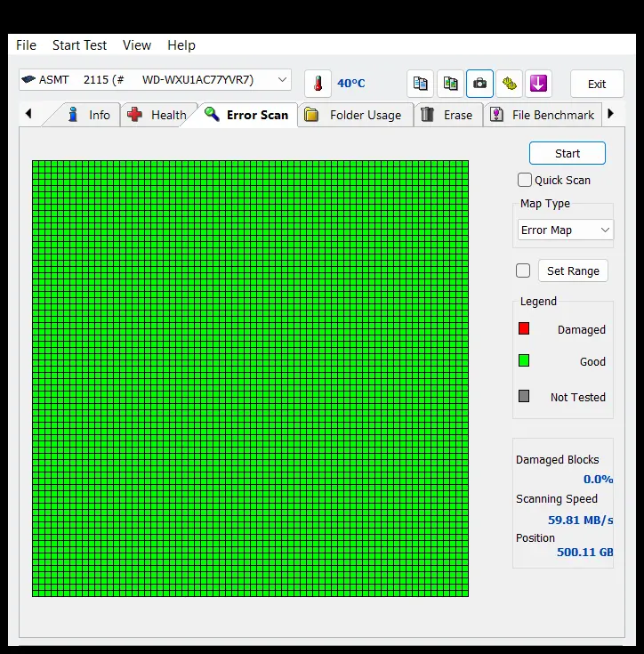Click the Exit button

point(597,84)
